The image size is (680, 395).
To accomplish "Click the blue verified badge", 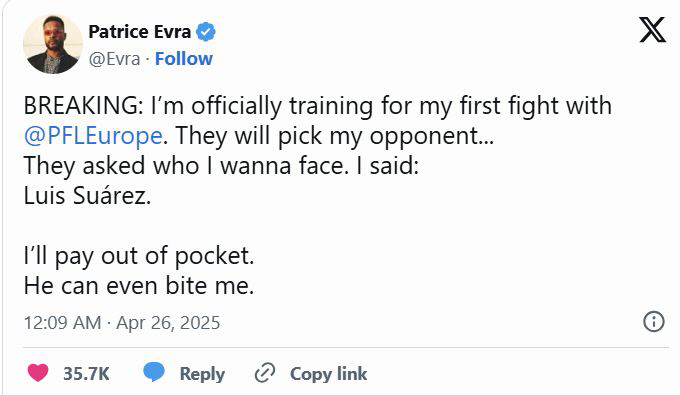I will (x=206, y=32).
